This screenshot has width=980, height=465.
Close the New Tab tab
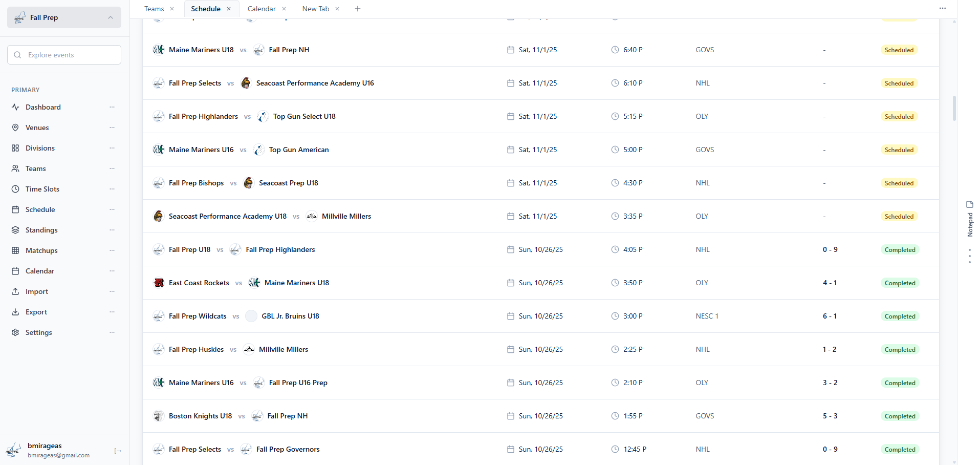(x=337, y=9)
